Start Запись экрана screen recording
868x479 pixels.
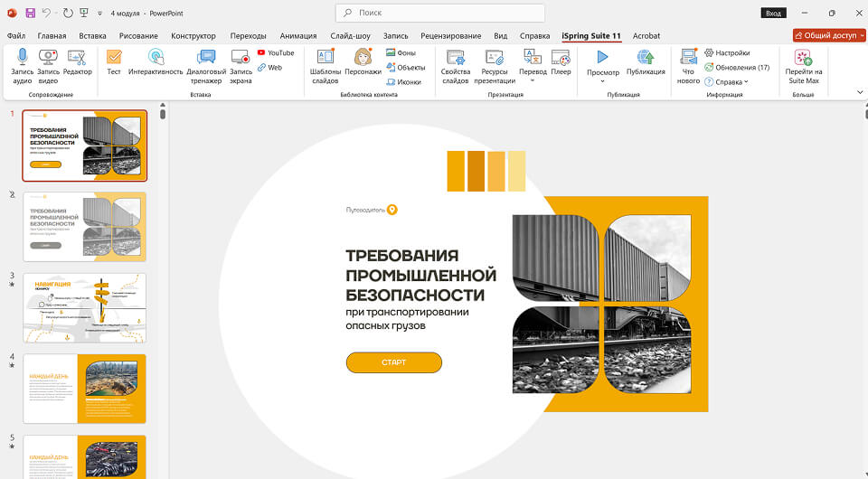(241, 58)
